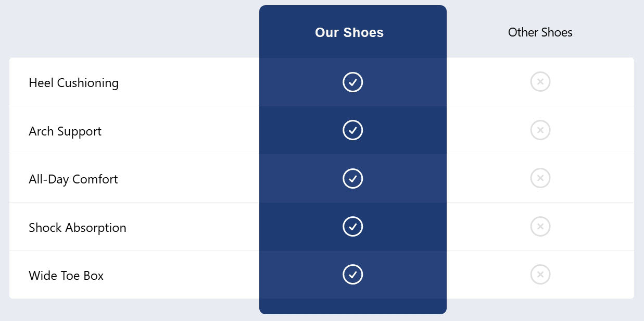Click the Shock Absorption X icon

pos(540,227)
